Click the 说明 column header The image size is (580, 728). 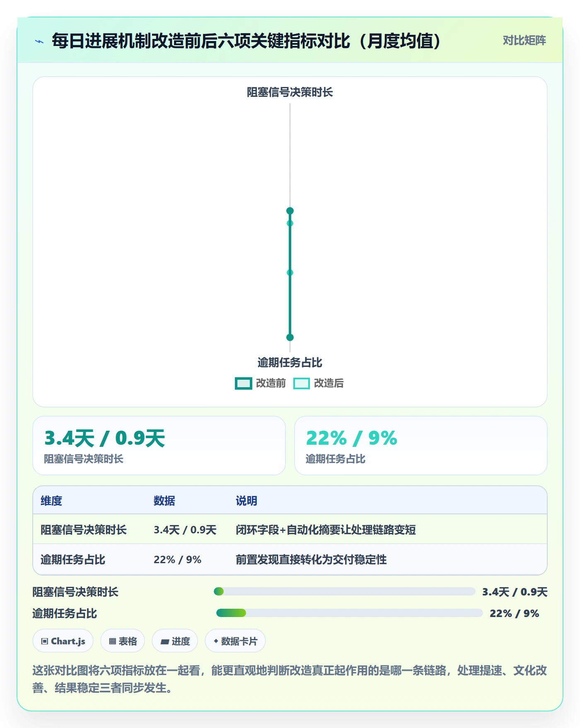point(247,501)
